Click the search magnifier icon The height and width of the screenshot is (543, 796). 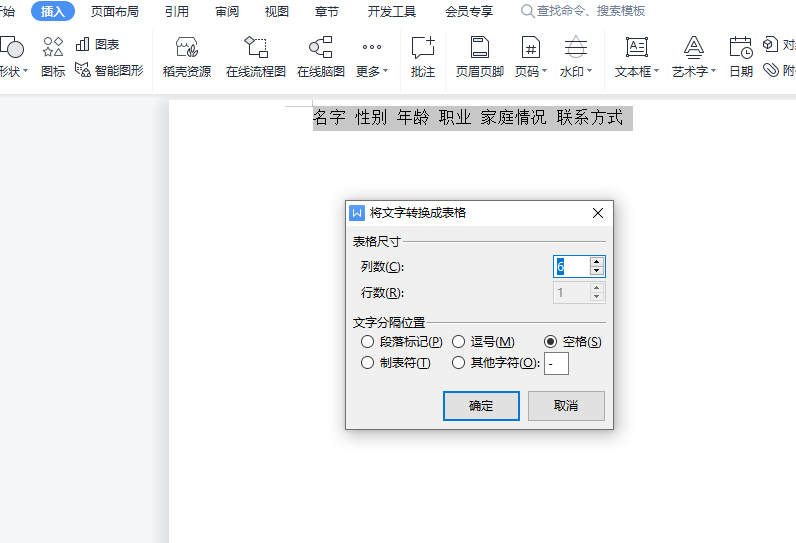pos(527,11)
